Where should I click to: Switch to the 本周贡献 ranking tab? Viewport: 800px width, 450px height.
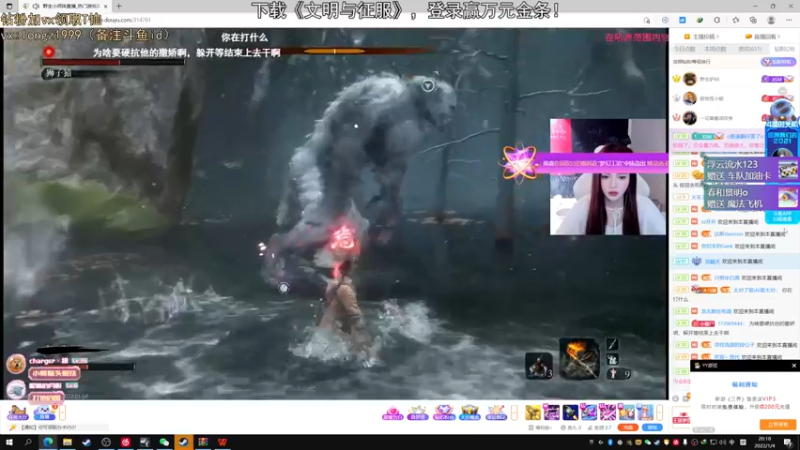(715, 49)
